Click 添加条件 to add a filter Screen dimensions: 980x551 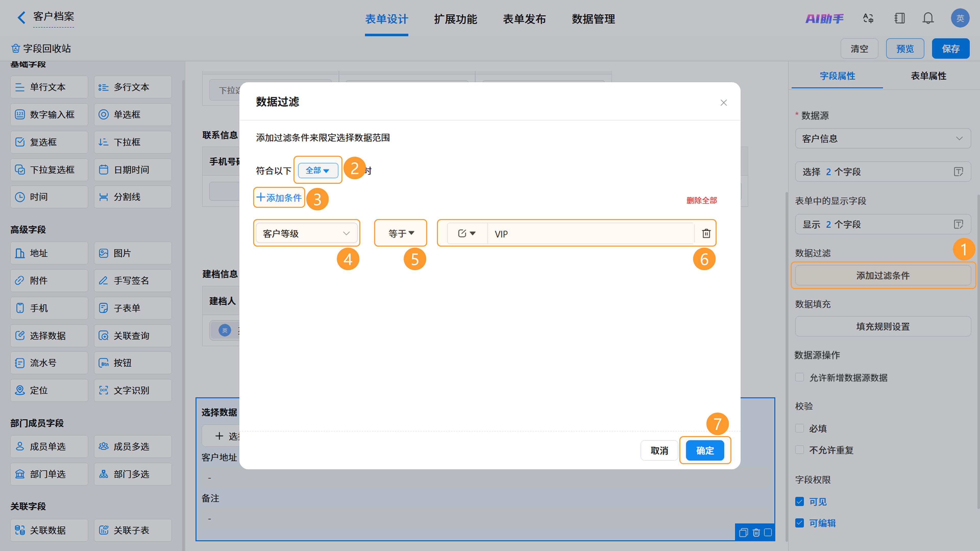[x=279, y=197]
